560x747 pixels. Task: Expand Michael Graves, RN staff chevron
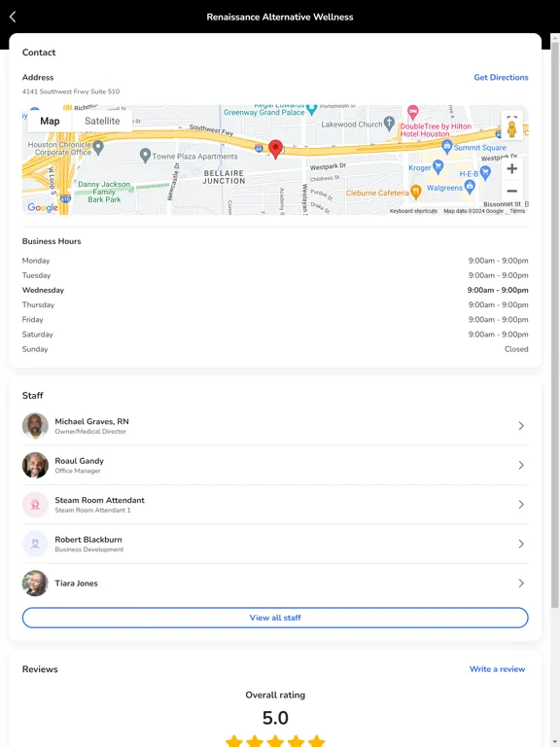(x=521, y=425)
